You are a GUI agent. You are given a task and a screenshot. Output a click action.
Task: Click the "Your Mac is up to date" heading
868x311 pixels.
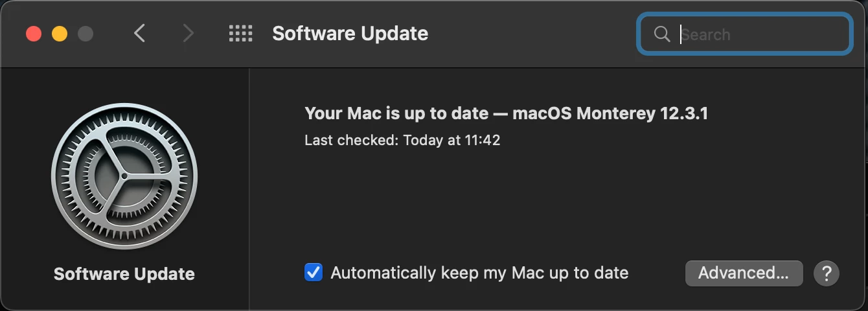(x=396, y=113)
